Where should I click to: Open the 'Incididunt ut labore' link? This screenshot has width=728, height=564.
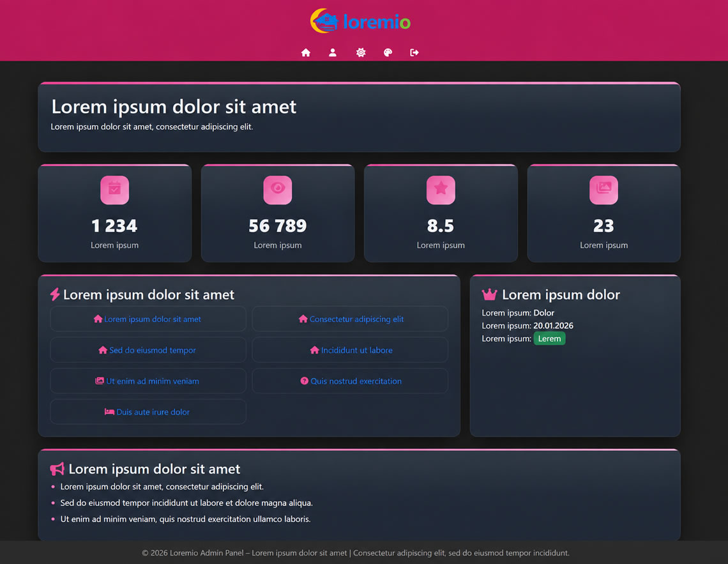point(350,350)
